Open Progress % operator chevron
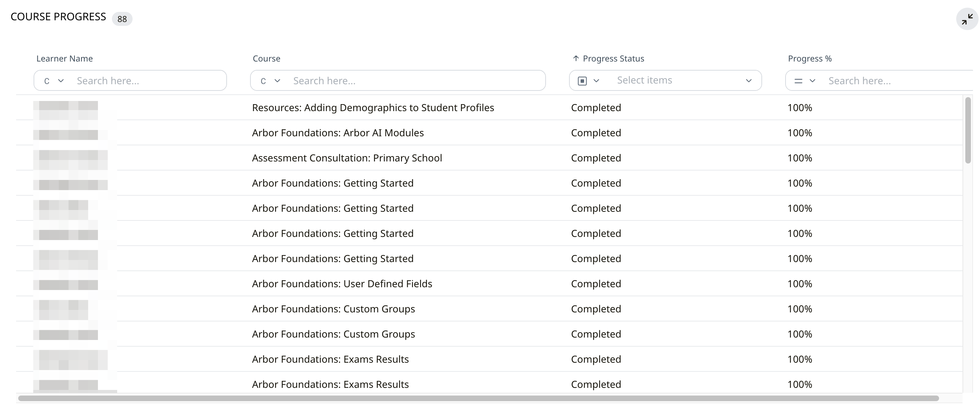The image size is (980, 420). point(812,81)
